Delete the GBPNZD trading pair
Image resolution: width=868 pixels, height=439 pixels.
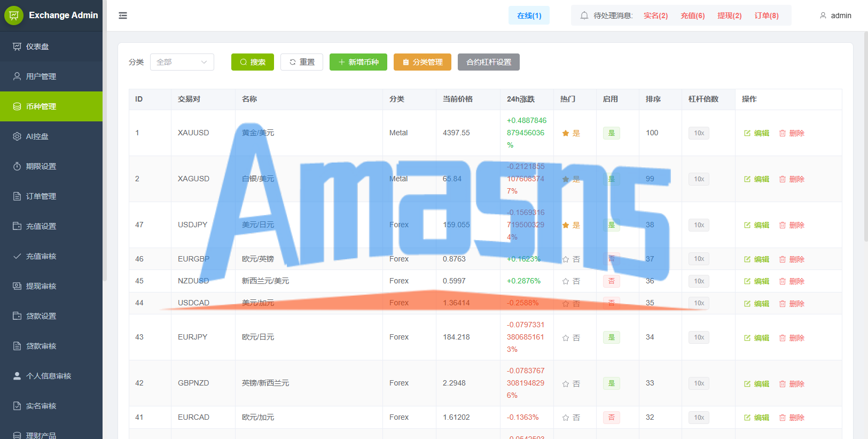tap(792, 384)
